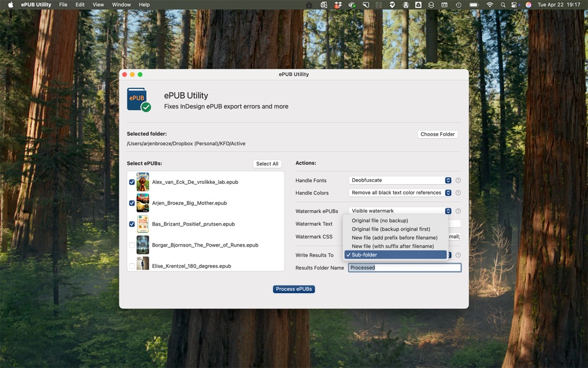Click the Outlook menu bar icon
588x368 pixels.
coord(324,4)
